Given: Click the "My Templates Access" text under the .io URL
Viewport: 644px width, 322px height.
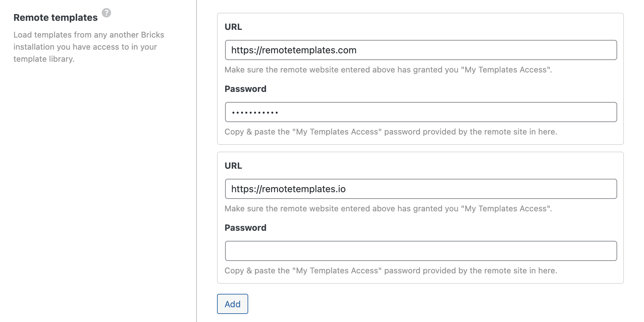Looking at the screenshot, I should click(x=506, y=209).
